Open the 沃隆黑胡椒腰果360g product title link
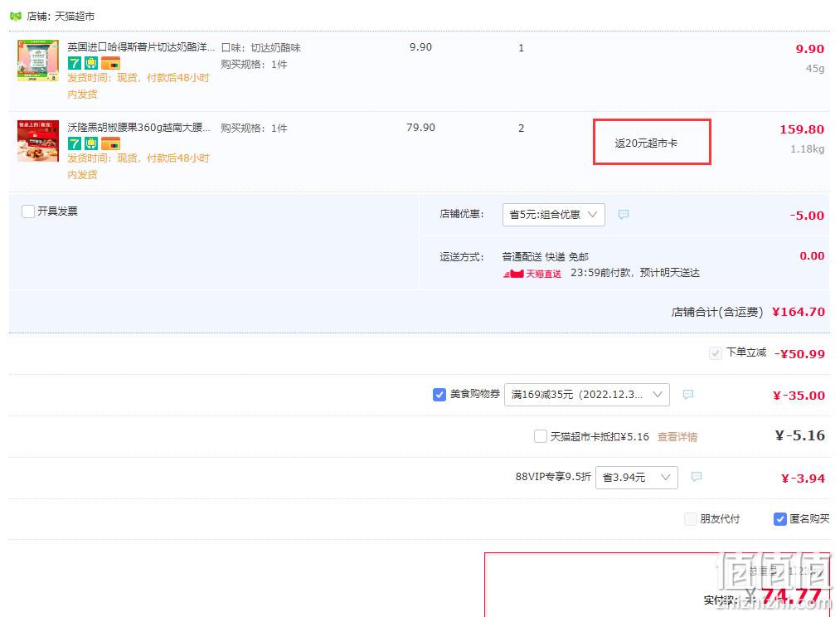Image resolution: width=840 pixels, height=617 pixels. tap(138, 128)
